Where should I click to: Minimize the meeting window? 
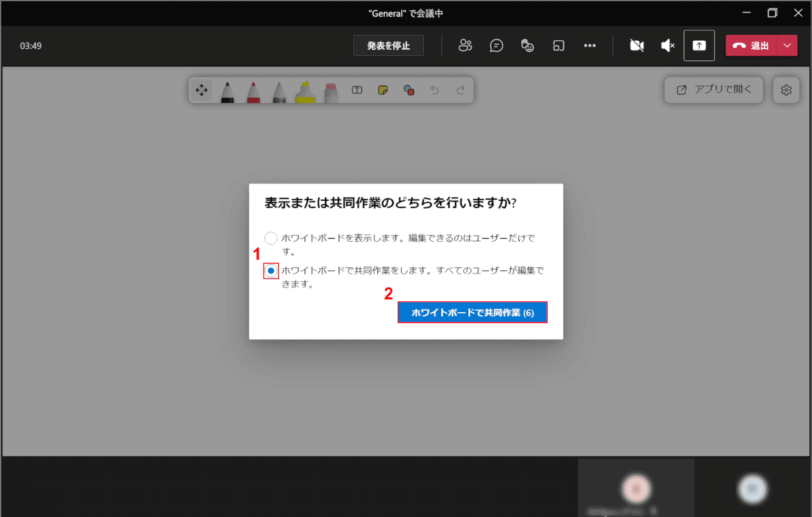pos(747,13)
